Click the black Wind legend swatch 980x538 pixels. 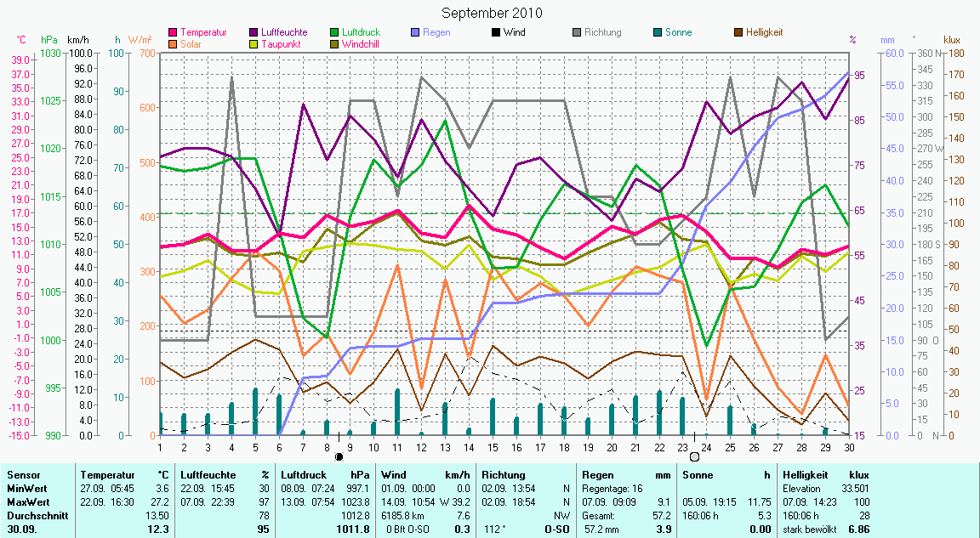point(496,33)
